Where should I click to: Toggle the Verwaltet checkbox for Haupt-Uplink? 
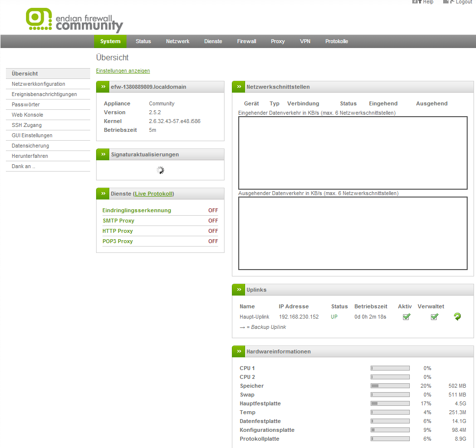point(434,317)
